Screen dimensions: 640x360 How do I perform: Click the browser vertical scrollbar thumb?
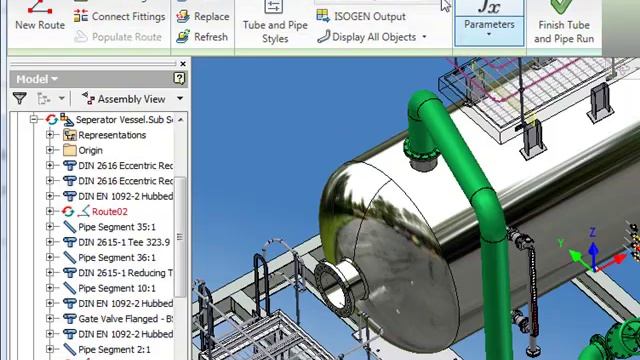(180, 237)
